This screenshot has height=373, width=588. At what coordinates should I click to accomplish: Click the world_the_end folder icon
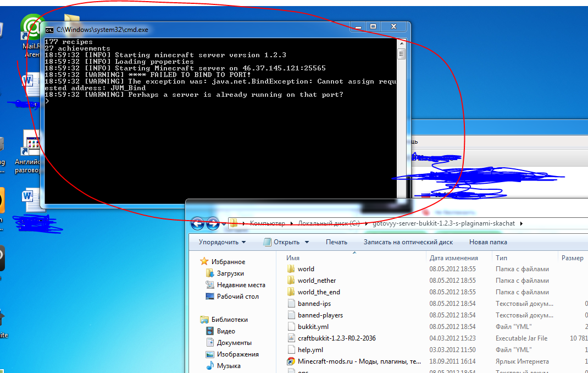point(291,292)
